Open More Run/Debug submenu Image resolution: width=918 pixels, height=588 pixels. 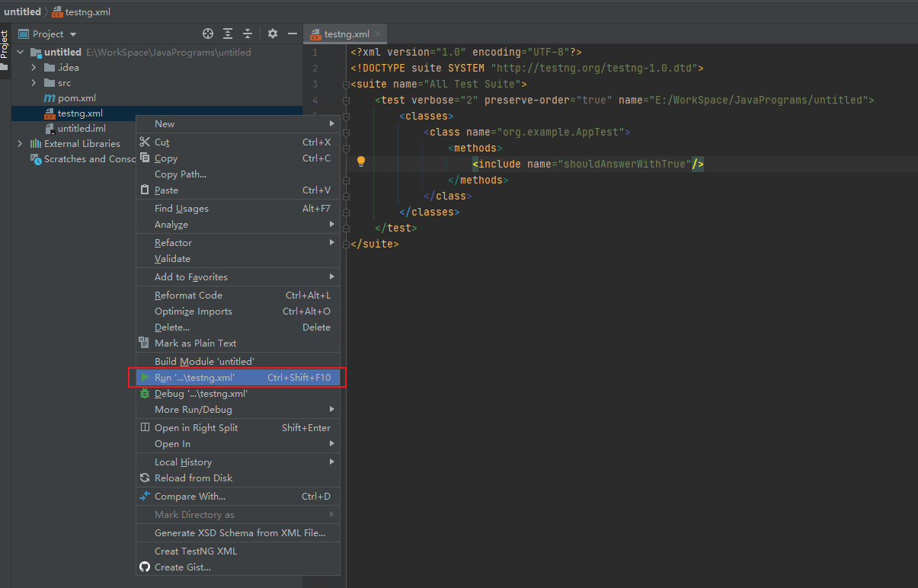coord(238,410)
